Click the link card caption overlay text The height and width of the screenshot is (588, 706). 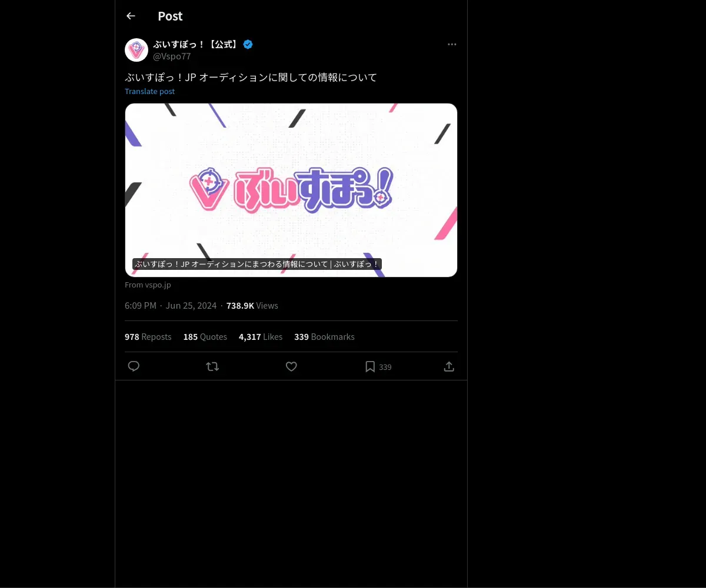pyautogui.click(x=257, y=264)
